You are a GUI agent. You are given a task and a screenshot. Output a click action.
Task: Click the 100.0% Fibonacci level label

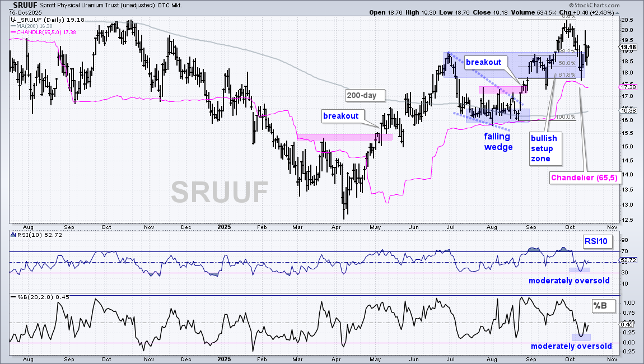566,117
